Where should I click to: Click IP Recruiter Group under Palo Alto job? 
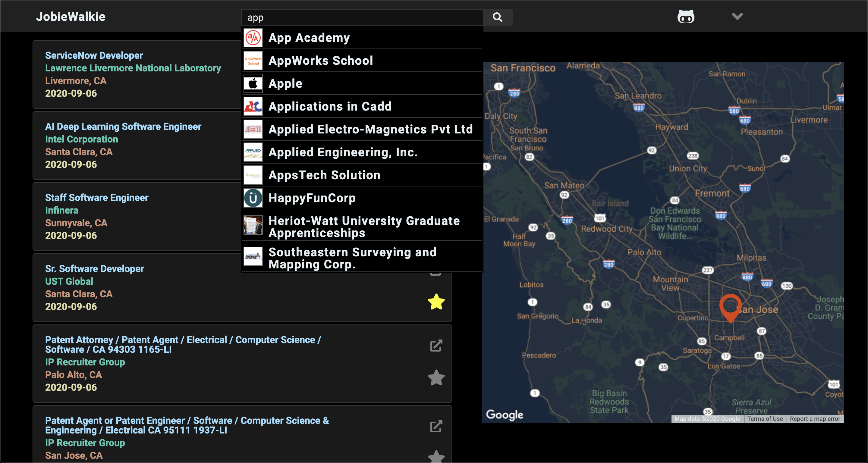pos(85,362)
